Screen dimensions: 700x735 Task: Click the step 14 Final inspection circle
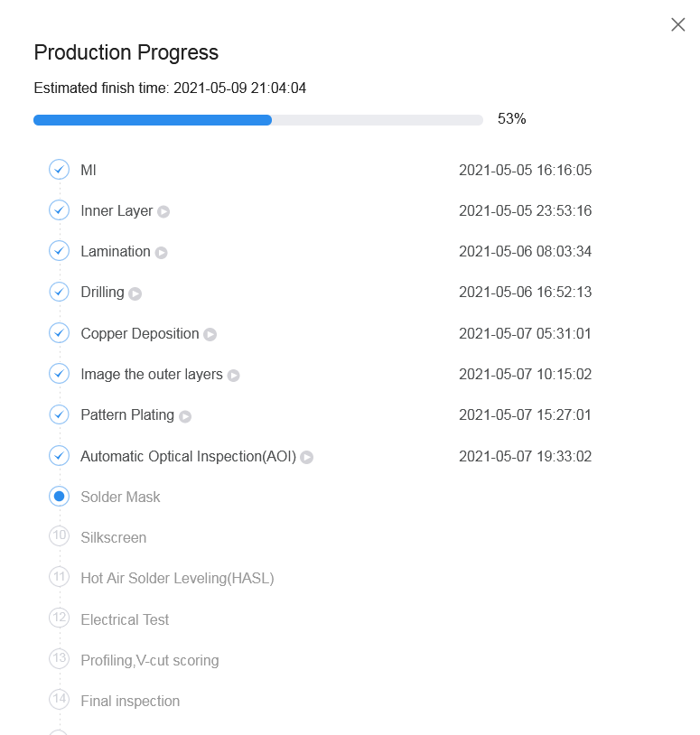[59, 700]
